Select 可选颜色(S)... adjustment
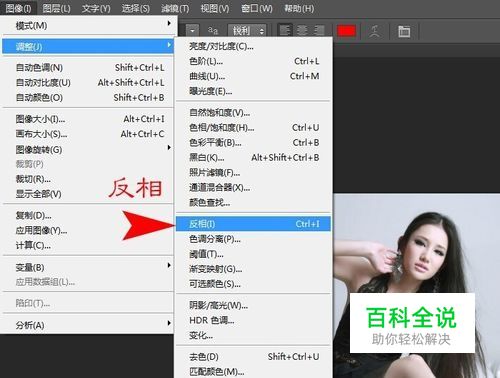 (253, 284)
